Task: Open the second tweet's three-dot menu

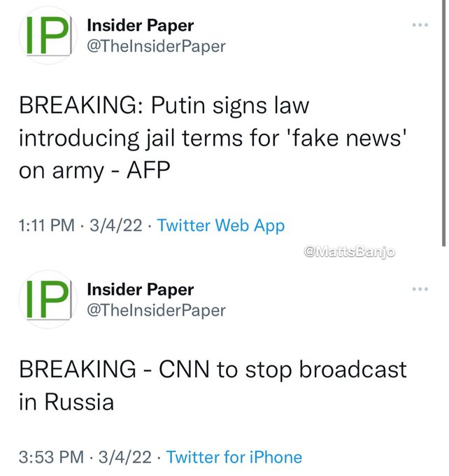Action: pos(420,289)
